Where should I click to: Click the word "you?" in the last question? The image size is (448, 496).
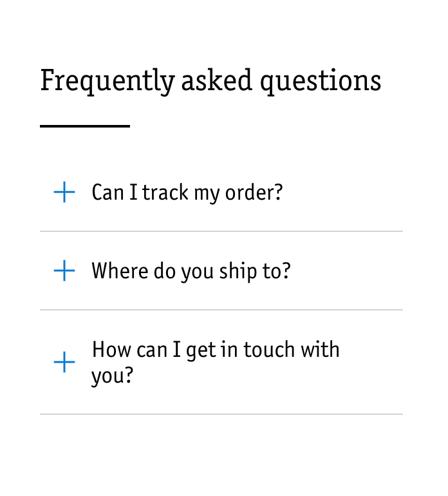click(x=112, y=376)
